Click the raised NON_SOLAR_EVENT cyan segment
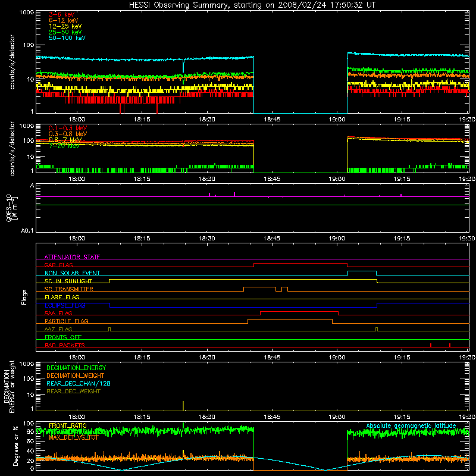The width and height of the screenshot is (476, 476). (x=362, y=271)
